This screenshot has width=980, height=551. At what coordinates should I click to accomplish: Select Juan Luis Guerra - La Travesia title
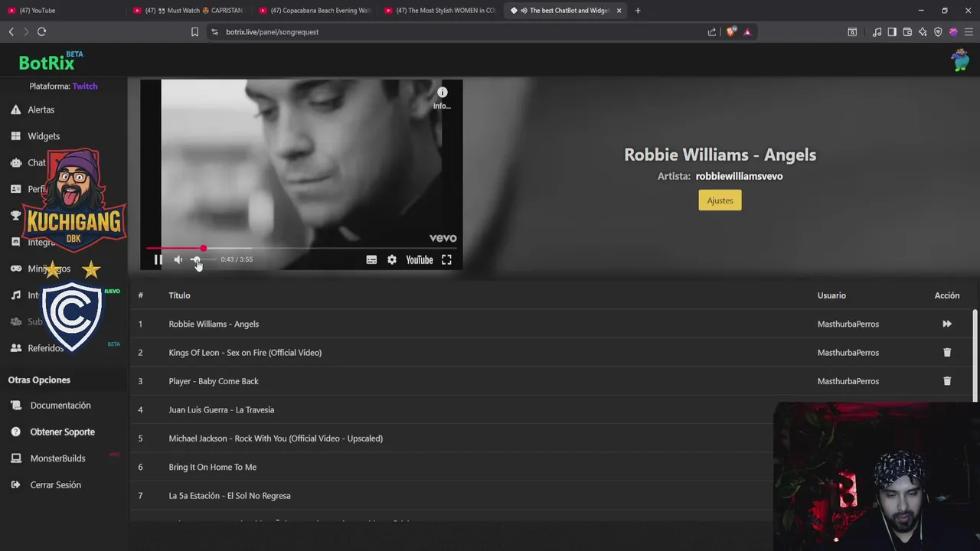[x=221, y=410]
